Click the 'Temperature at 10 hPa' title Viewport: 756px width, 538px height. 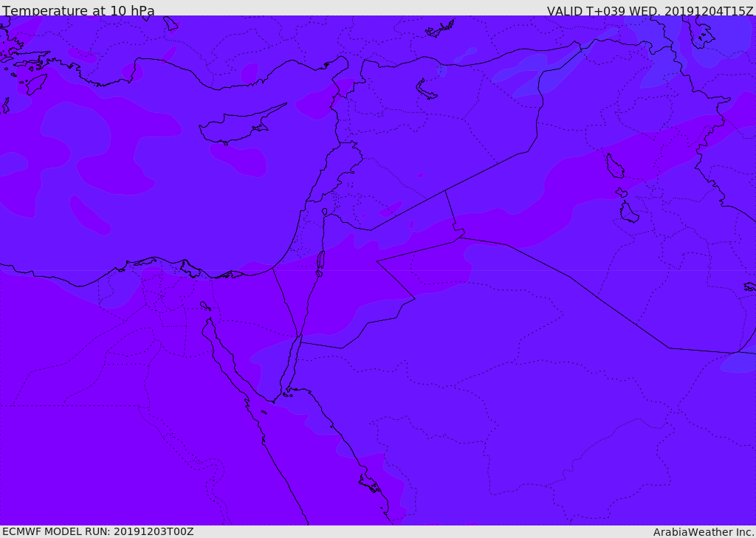78,10
